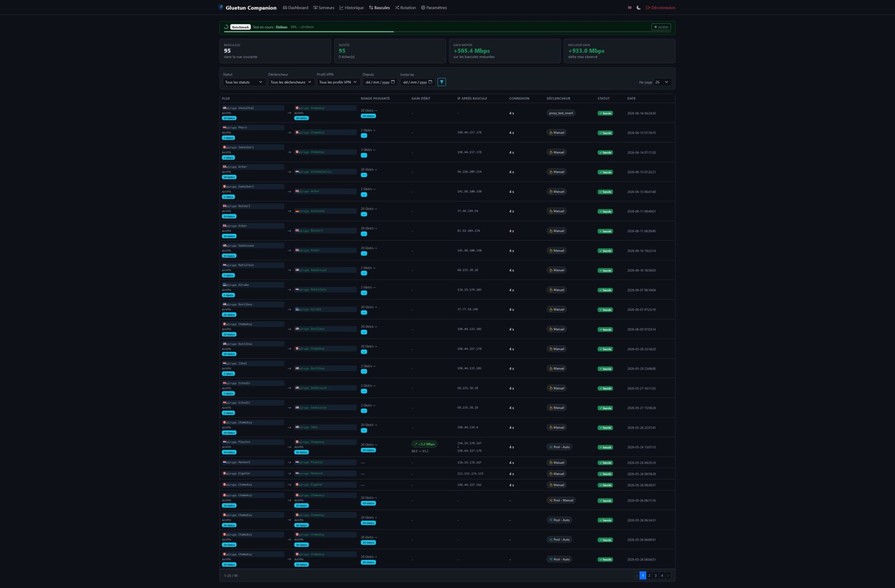The width and height of the screenshot is (895, 588).
Task: Click the benchmark progress bar
Action: (447, 32)
